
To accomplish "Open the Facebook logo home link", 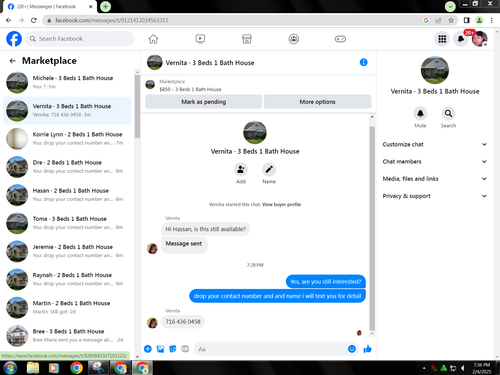I will point(14,39).
